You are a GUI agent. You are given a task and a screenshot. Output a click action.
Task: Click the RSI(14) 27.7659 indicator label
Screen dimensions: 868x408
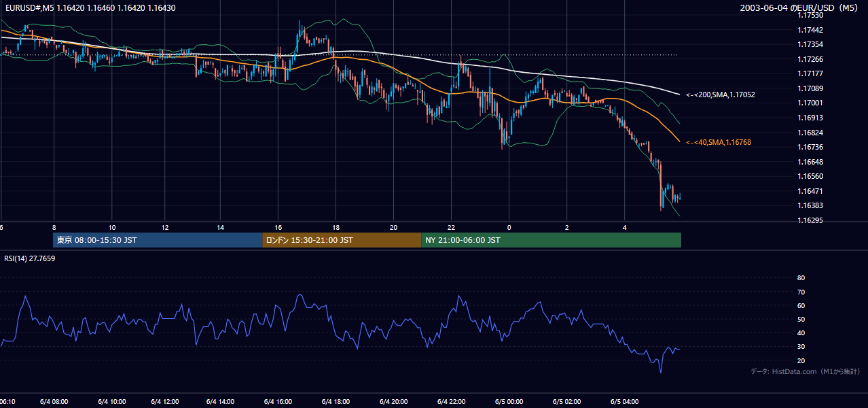click(30, 258)
